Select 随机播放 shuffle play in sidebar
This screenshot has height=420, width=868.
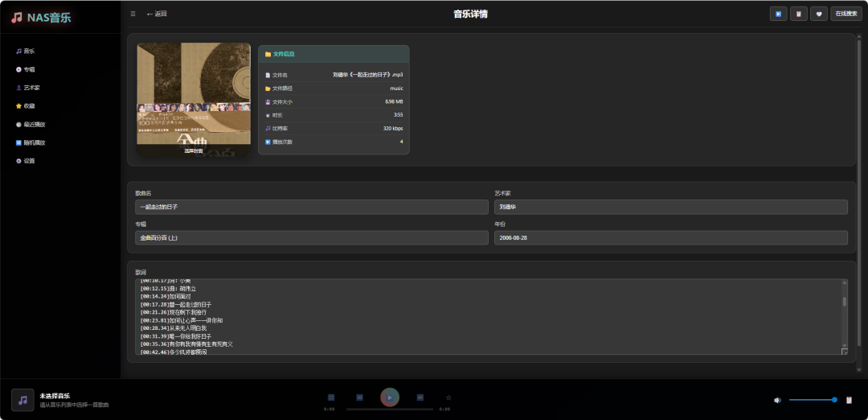coord(33,143)
